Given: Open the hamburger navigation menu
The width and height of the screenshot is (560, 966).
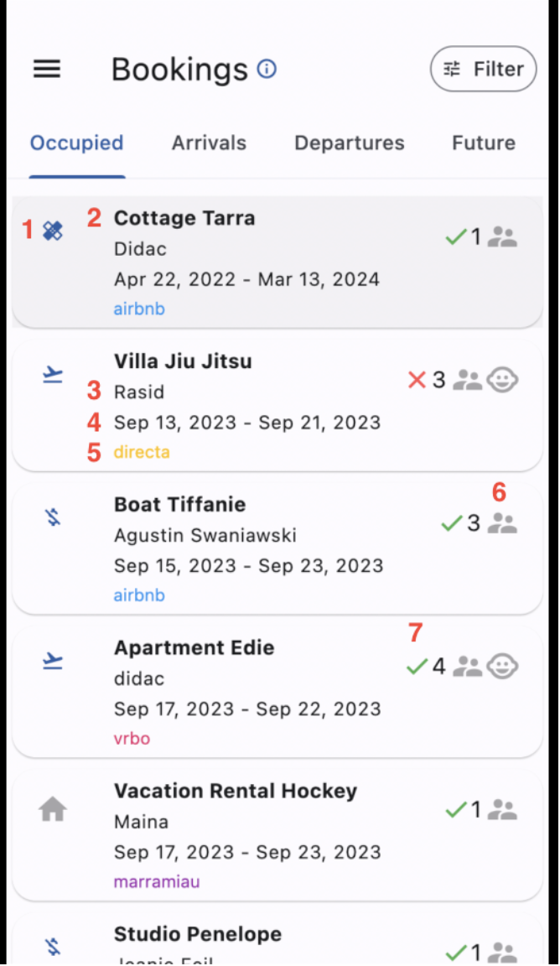Looking at the screenshot, I should pos(47,69).
